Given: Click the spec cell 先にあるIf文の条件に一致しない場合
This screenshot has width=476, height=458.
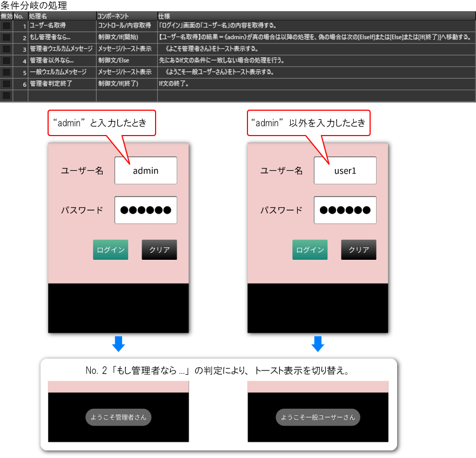Looking at the screenshot, I should (x=317, y=60).
